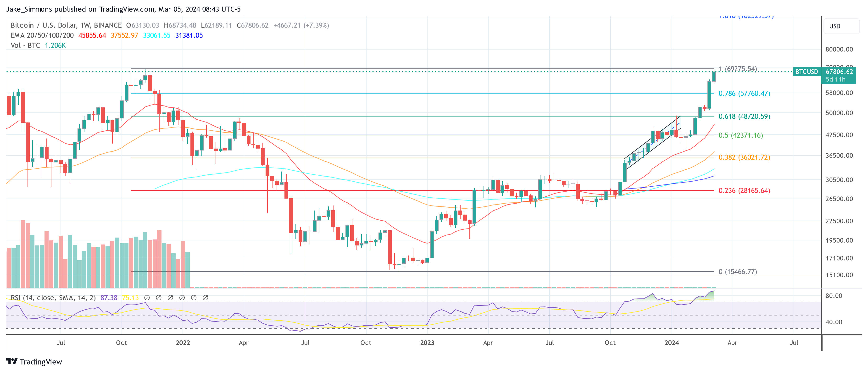This screenshot has height=372, width=868.
Task: Click the 36500.00 price axis label
Action: coord(839,156)
